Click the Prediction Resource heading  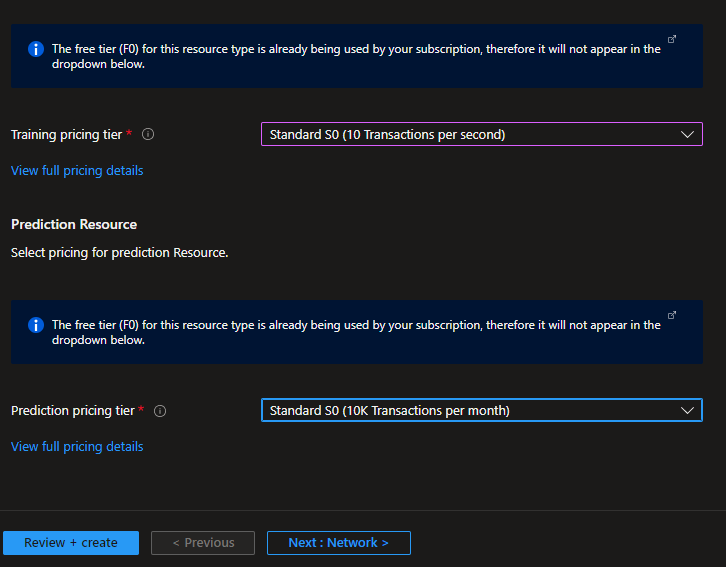(74, 225)
